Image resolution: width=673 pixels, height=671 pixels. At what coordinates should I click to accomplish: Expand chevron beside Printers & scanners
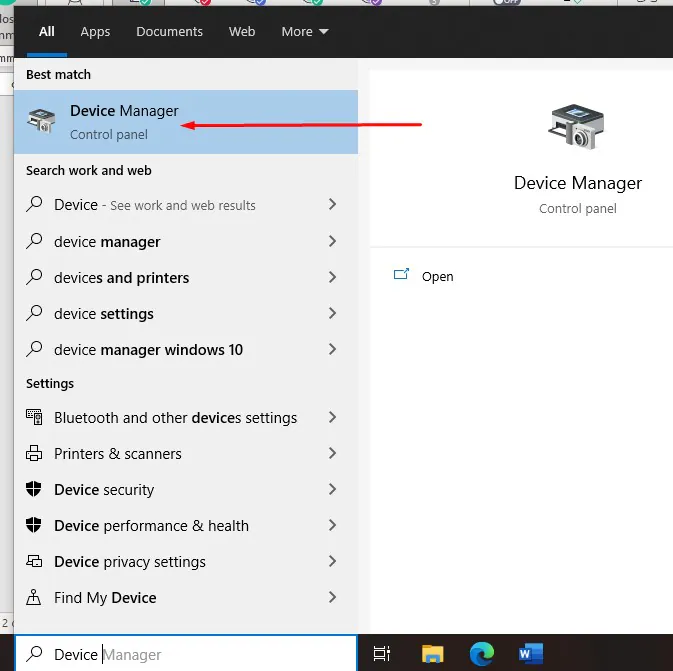coord(332,453)
